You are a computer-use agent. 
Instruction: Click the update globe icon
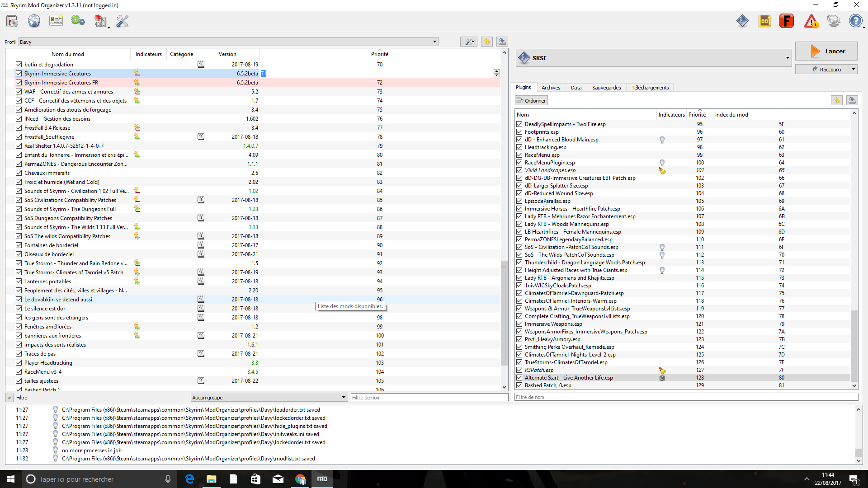point(833,21)
